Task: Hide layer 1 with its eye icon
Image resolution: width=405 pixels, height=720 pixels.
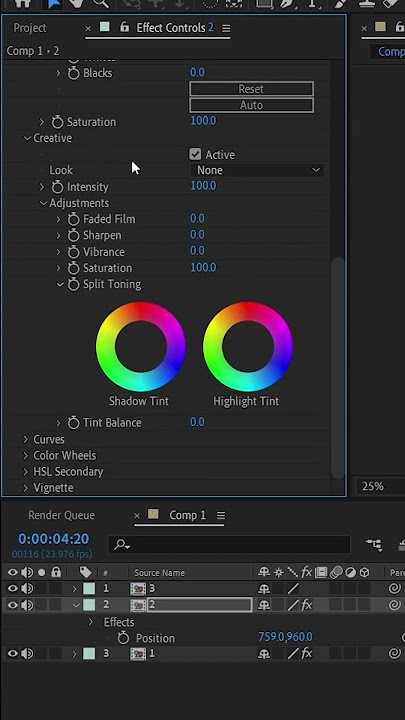Action: pyautogui.click(x=12, y=588)
